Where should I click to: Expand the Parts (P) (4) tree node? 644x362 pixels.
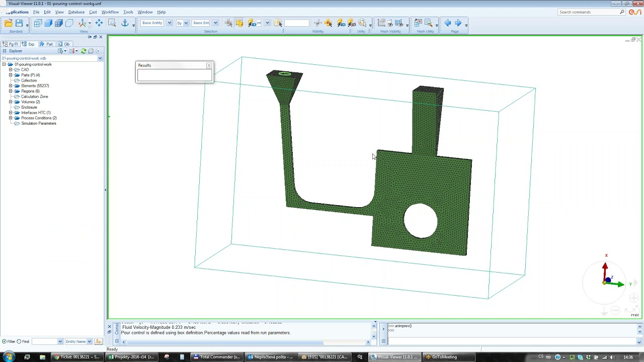[x=11, y=75]
